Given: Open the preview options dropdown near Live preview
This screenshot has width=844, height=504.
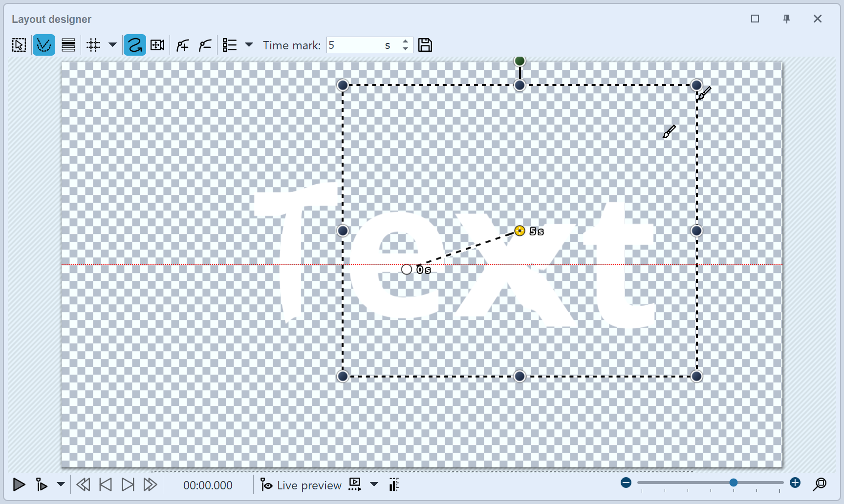Looking at the screenshot, I should tap(374, 484).
